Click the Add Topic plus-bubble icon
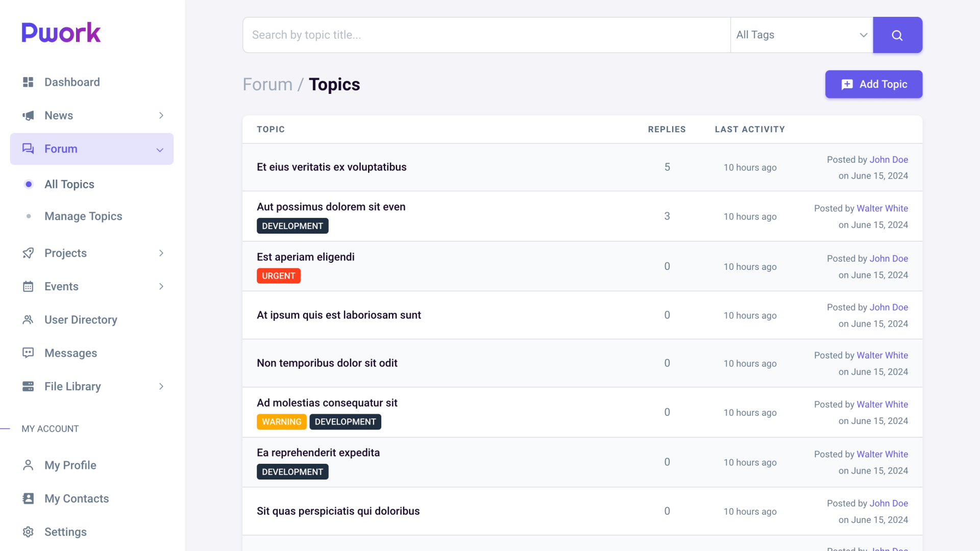 [847, 84]
